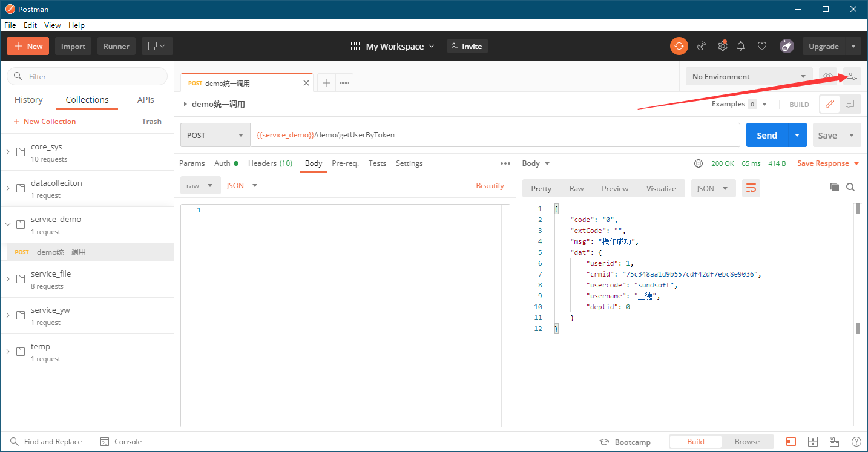This screenshot has width=868, height=452.
Task: Switch to Build mode
Action: pyautogui.click(x=695, y=442)
